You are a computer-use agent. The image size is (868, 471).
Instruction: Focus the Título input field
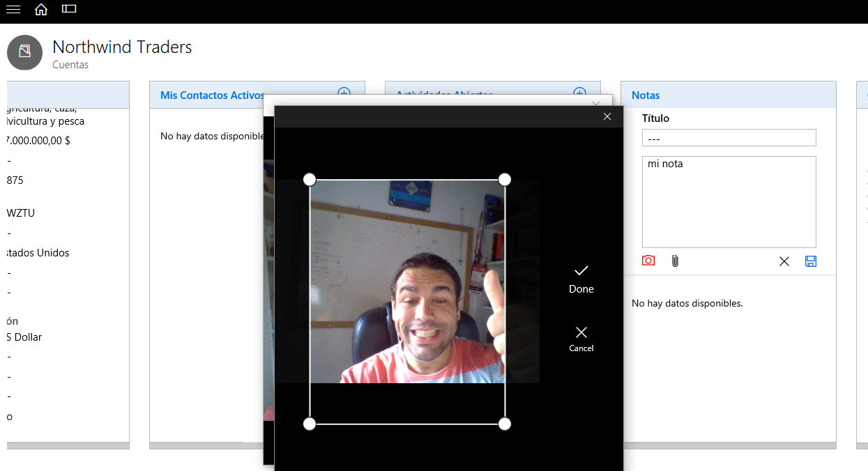pyautogui.click(x=729, y=138)
